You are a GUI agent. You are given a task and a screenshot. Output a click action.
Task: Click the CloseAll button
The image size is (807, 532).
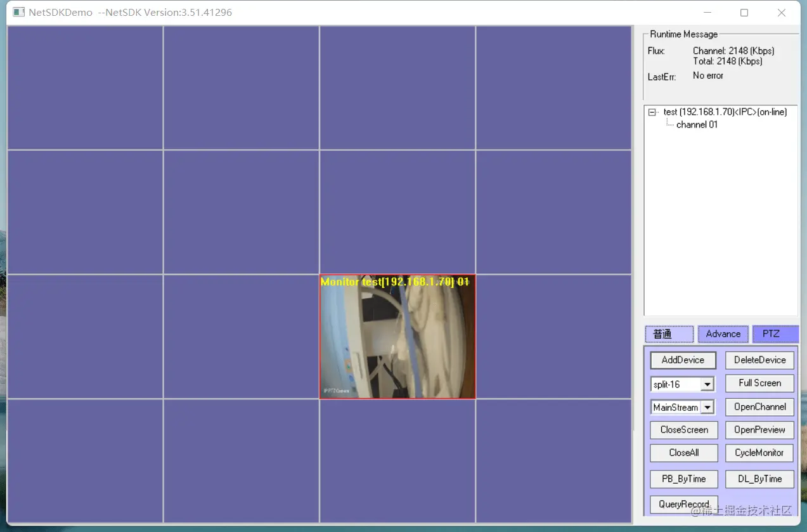(684, 453)
